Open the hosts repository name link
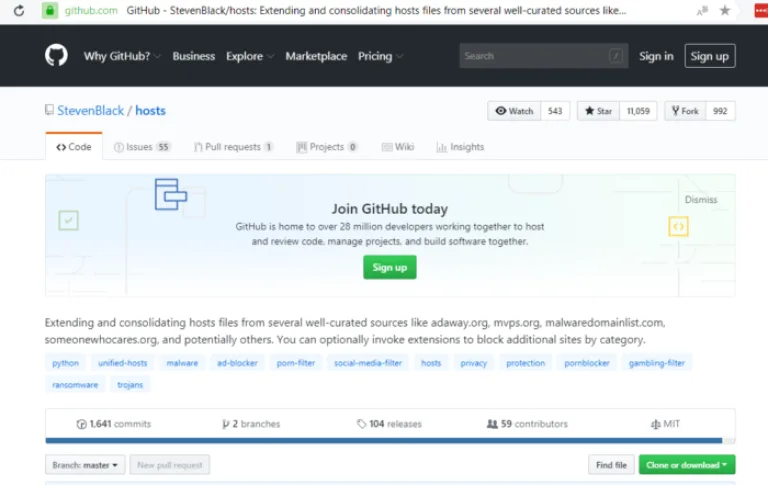The width and height of the screenshot is (768, 485). tap(150, 111)
